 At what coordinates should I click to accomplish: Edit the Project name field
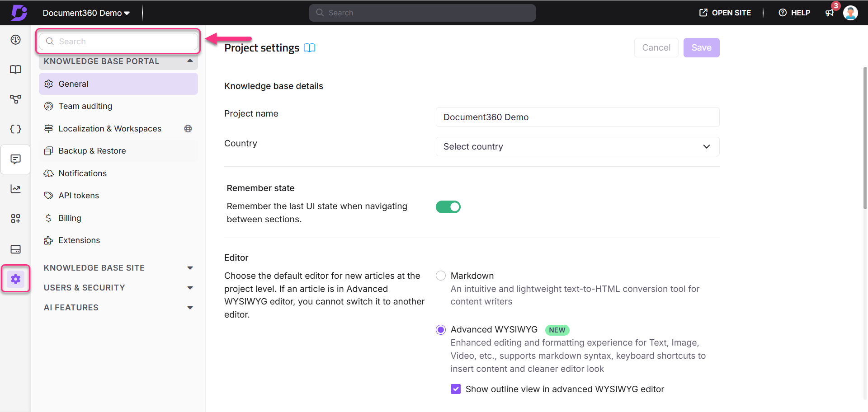[577, 117]
